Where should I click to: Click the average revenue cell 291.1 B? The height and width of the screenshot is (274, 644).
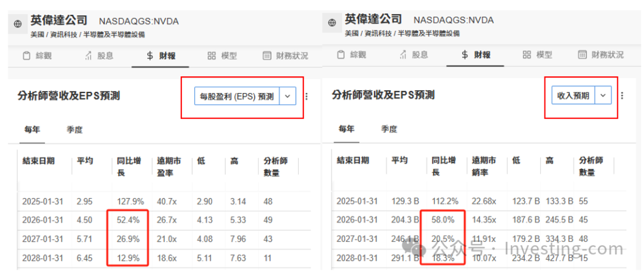click(x=404, y=259)
